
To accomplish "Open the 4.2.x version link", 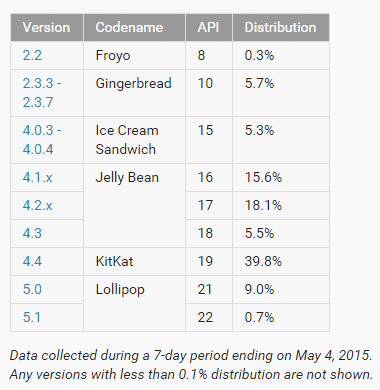I will click(x=37, y=206).
